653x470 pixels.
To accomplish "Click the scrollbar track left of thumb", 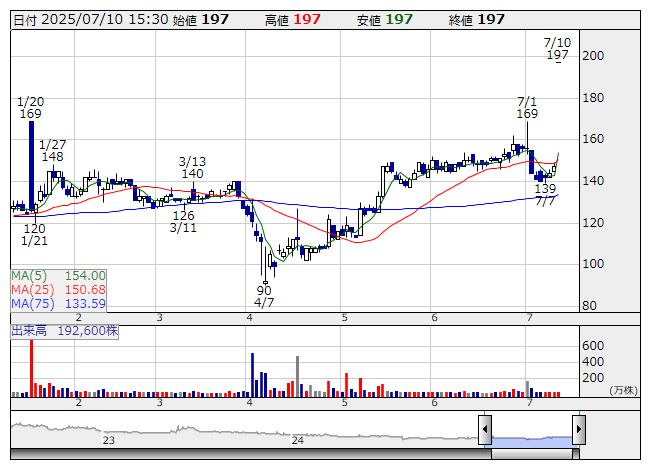I will pos(251,454).
